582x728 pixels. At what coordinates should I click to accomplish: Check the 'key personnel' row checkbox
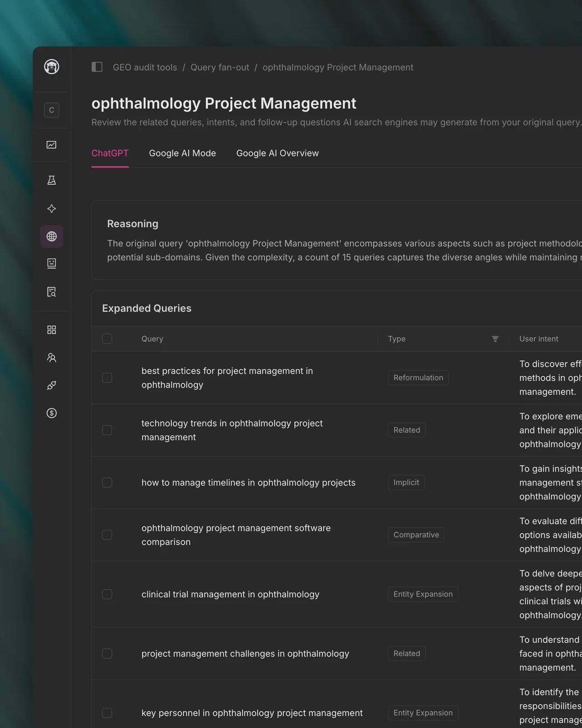point(107,713)
